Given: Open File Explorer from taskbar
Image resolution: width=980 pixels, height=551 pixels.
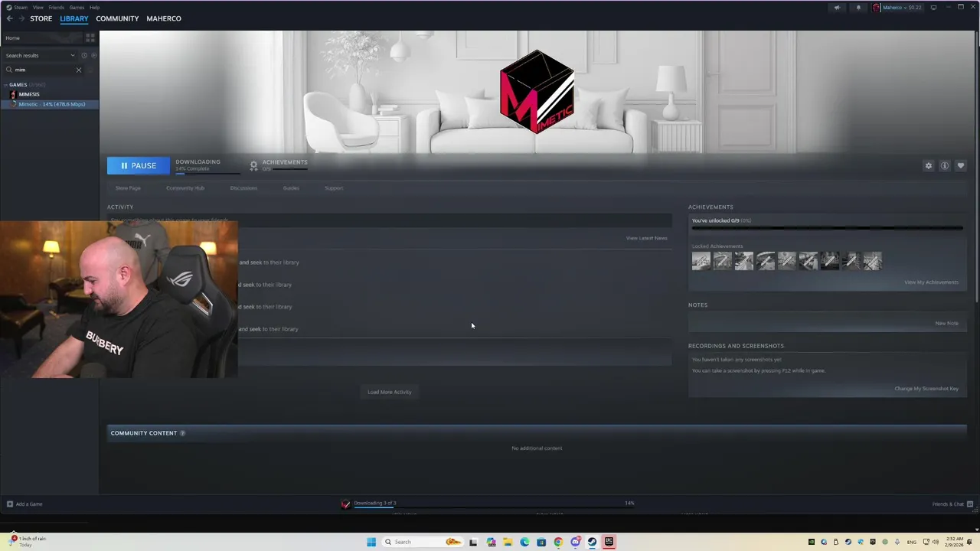Looking at the screenshot, I should (508, 542).
